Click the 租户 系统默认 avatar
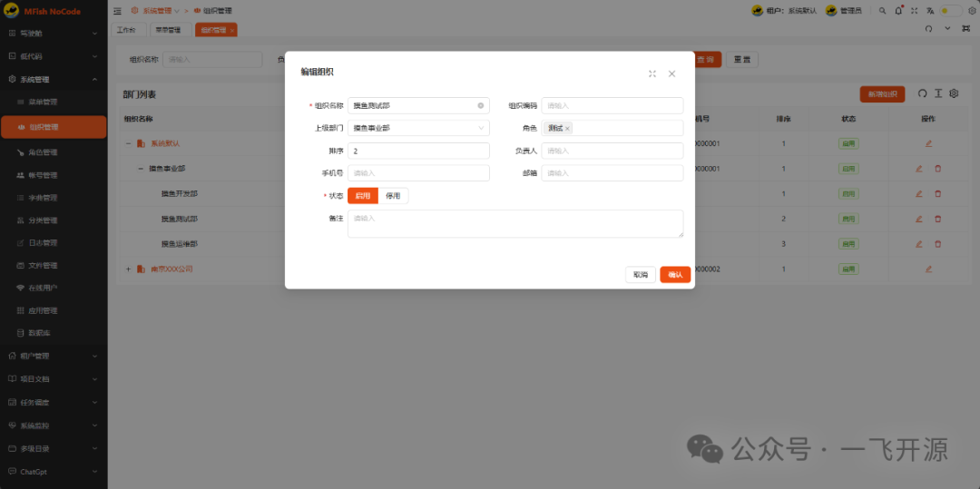The height and width of the screenshot is (489, 980). click(x=757, y=11)
